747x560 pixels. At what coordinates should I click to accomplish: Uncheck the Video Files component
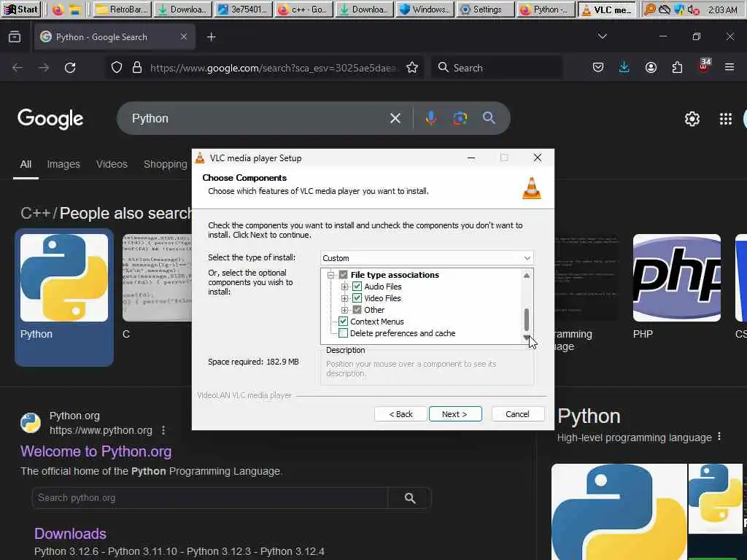(357, 298)
